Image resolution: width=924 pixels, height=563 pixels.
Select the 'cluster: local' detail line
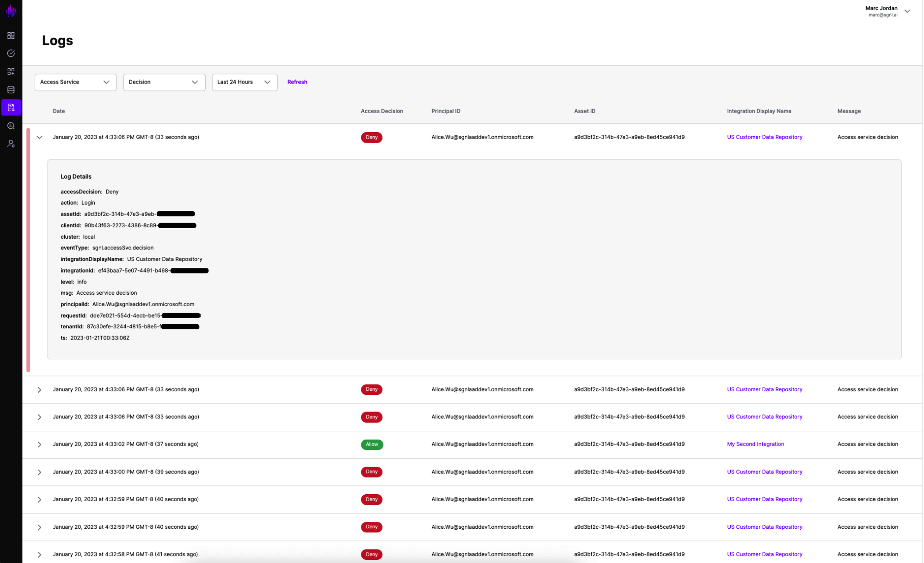point(78,237)
